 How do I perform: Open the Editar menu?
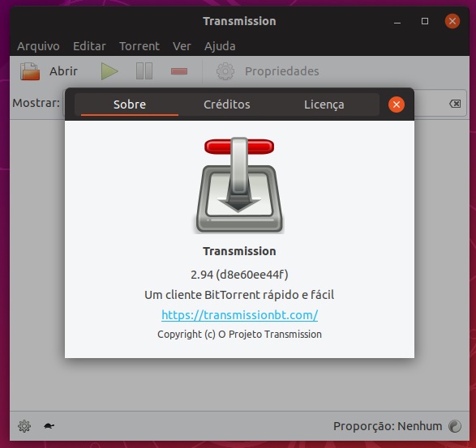click(89, 46)
